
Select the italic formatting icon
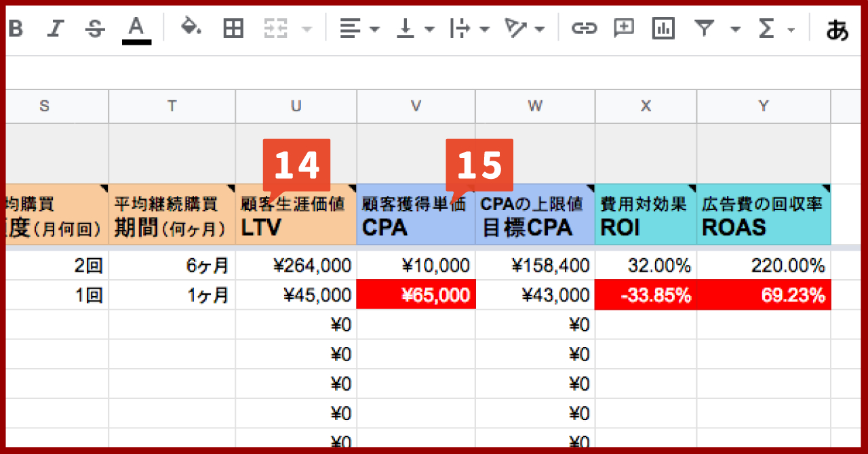[55, 28]
